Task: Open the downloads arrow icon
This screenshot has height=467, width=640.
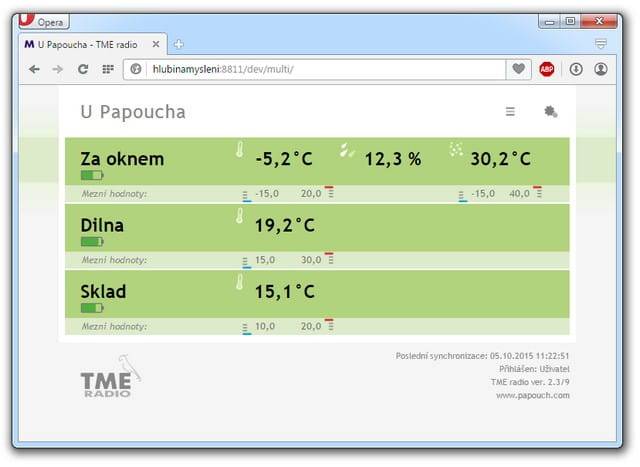Action: tap(576, 69)
